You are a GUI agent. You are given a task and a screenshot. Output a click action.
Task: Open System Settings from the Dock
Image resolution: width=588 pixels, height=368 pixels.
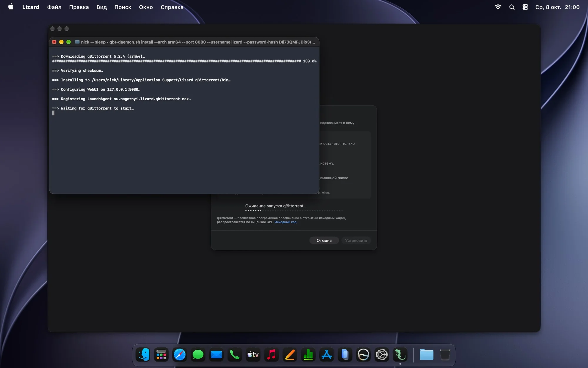[x=382, y=354]
